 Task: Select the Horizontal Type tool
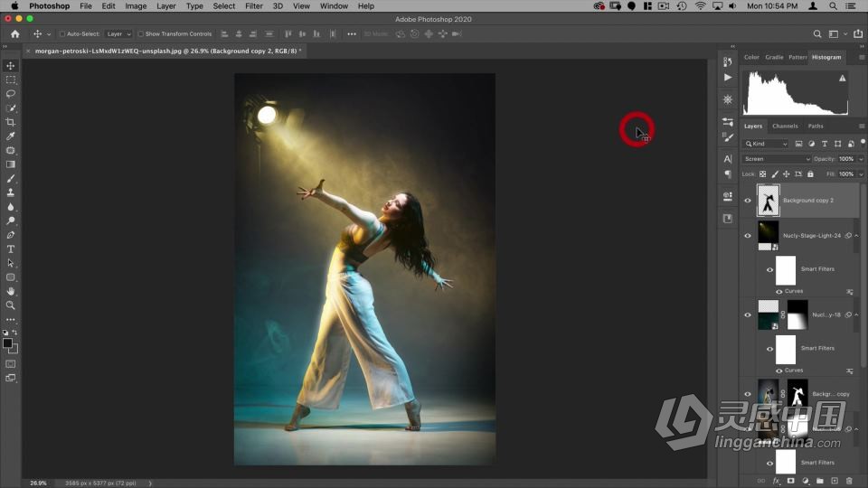[11, 249]
